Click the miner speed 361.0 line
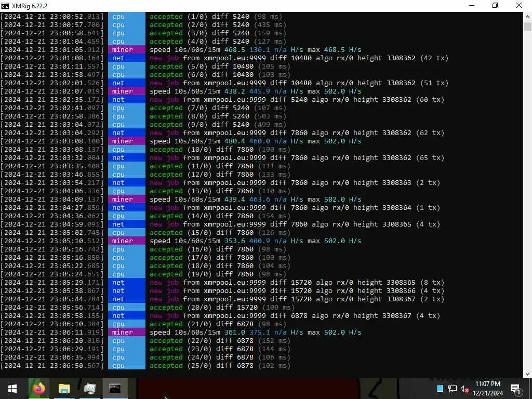This screenshot has width=532, height=399. pos(181,332)
